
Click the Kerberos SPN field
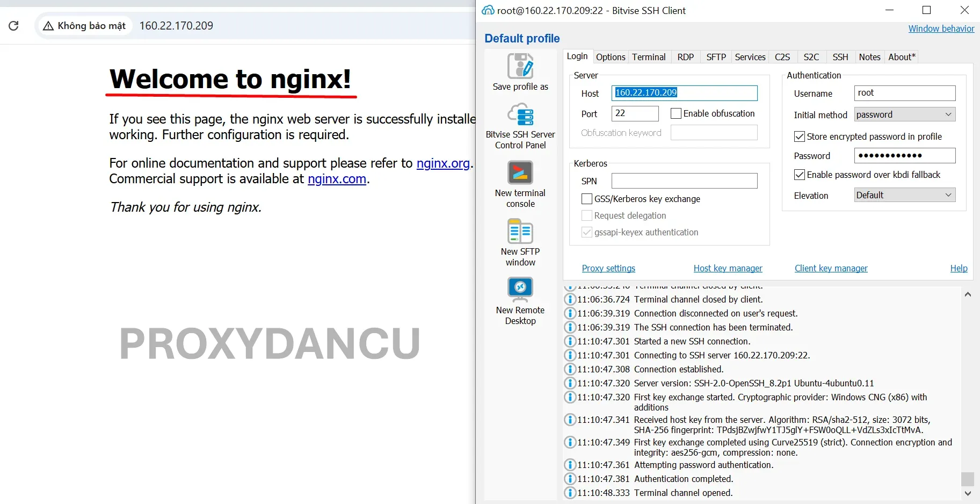point(685,181)
